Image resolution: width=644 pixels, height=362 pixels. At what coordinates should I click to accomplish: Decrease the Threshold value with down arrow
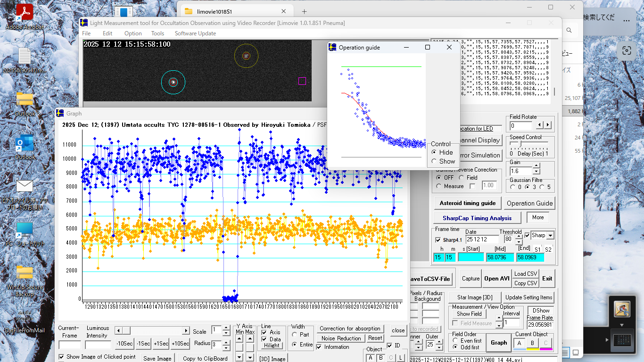(519, 242)
